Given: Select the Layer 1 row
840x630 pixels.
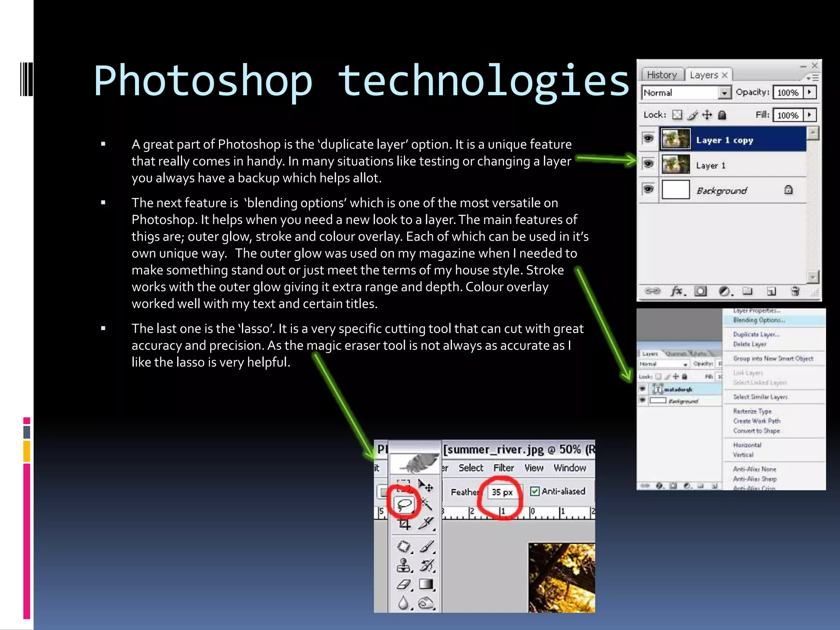Looking at the screenshot, I should click(x=733, y=165).
